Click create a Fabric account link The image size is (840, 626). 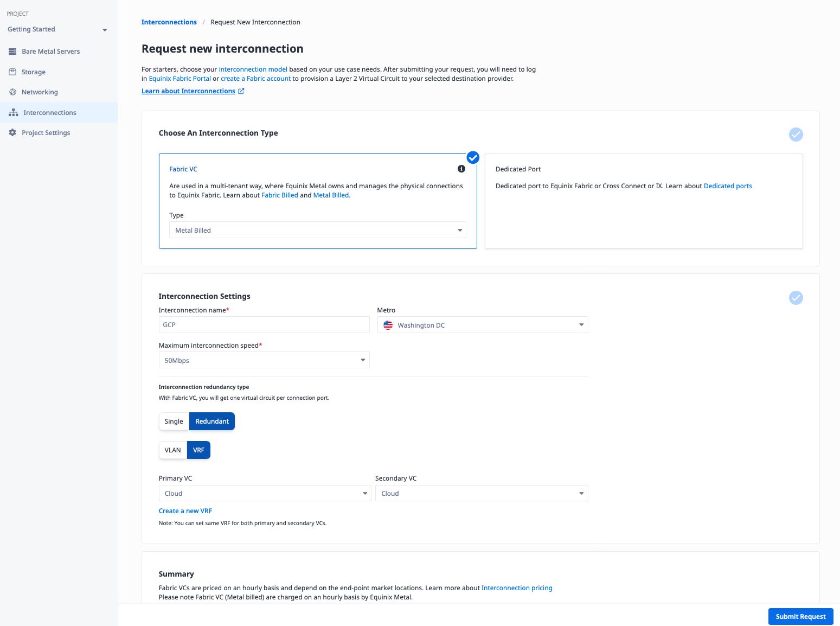[256, 79]
